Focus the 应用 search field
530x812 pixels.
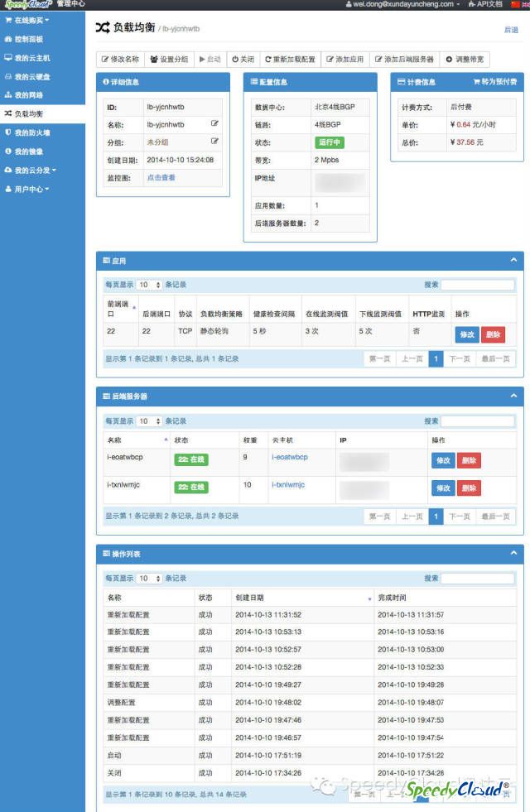pos(478,285)
